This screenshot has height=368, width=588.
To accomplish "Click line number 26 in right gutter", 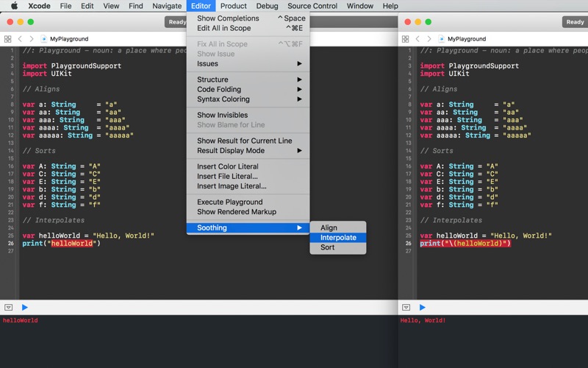I will (408, 244).
